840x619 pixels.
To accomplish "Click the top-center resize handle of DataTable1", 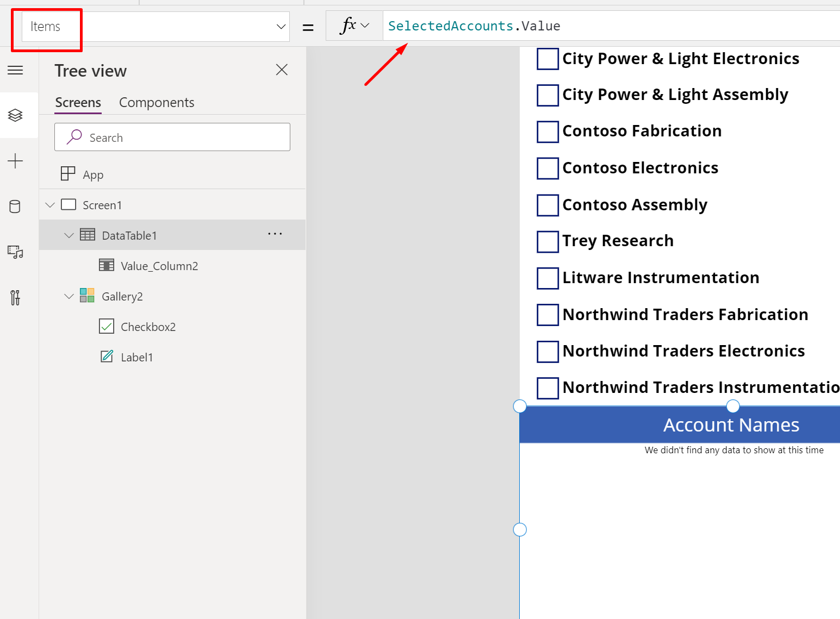I will pyautogui.click(x=733, y=406).
